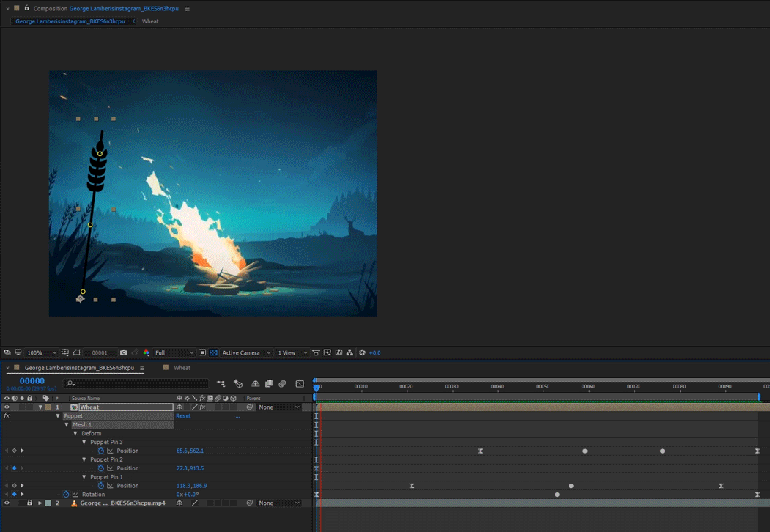
Task: Open the Graph Editor icon
Action: point(300,384)
